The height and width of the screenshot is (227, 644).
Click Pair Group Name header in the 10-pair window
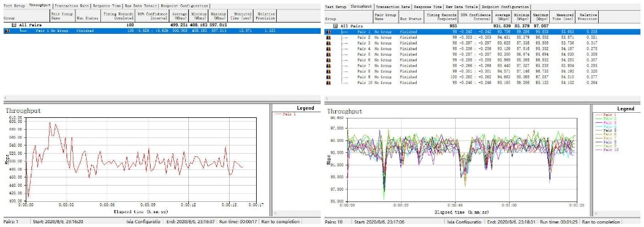point(385,16)
